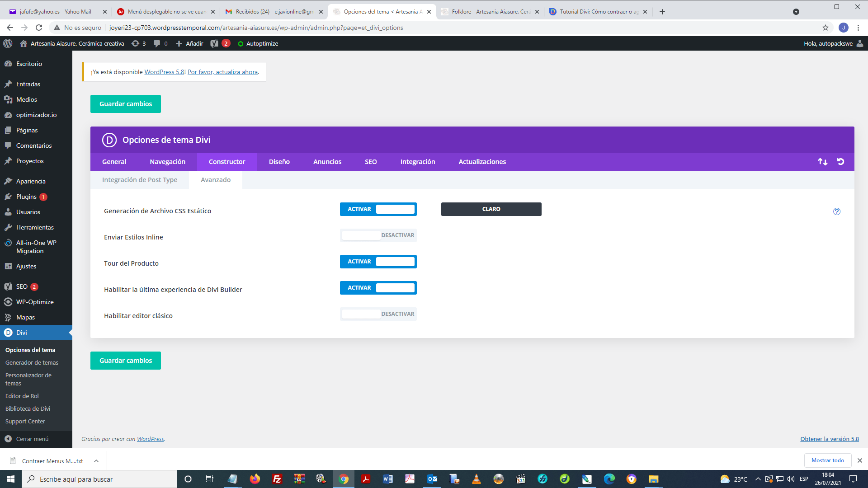Screen dimensions: 868x488
Task: Open Mapas in sidebar
Action: [x=36, y=317]
